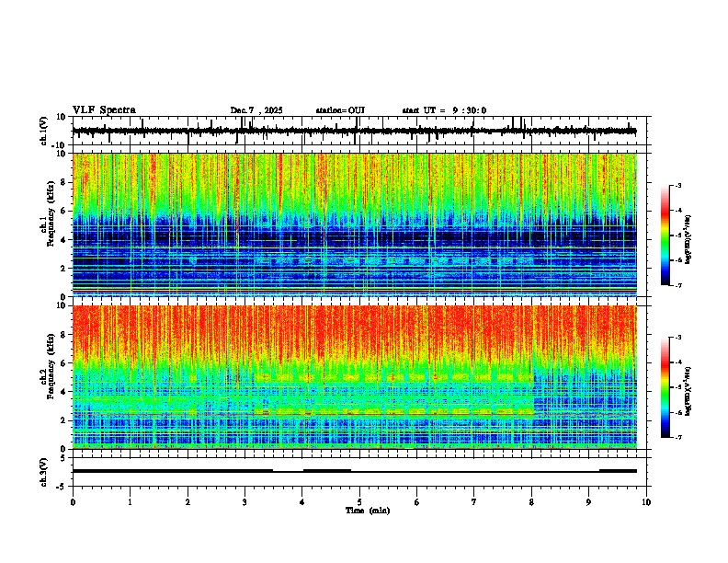728x563 pixels.
Task: Click the ch.2 spectrogram plot
Action: pos(354,377)
